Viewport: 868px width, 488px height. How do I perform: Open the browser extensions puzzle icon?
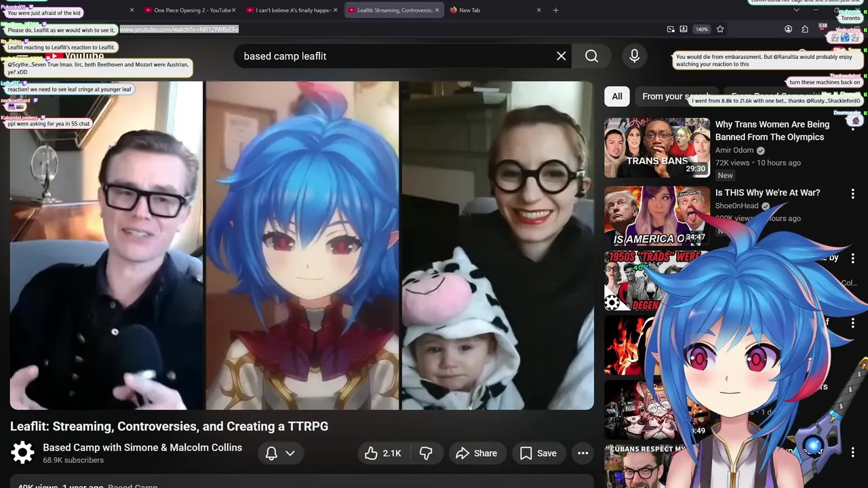(x=804, y=29)
